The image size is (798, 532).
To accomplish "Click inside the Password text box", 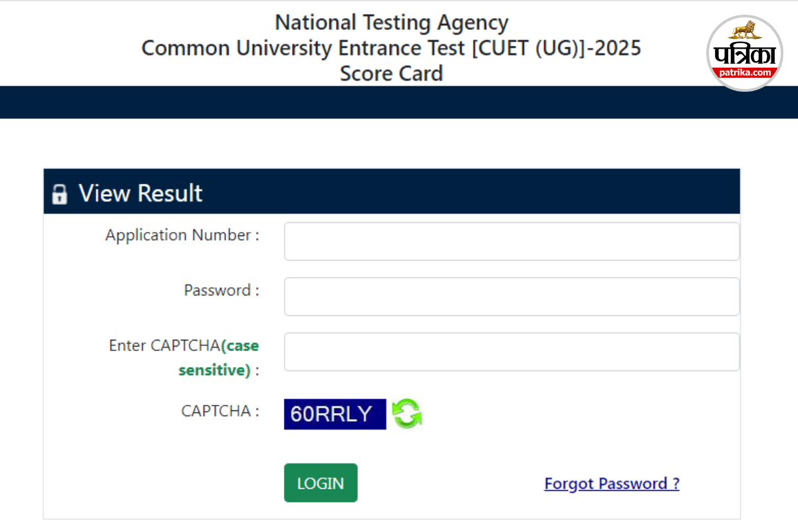I will coord(511,296).
